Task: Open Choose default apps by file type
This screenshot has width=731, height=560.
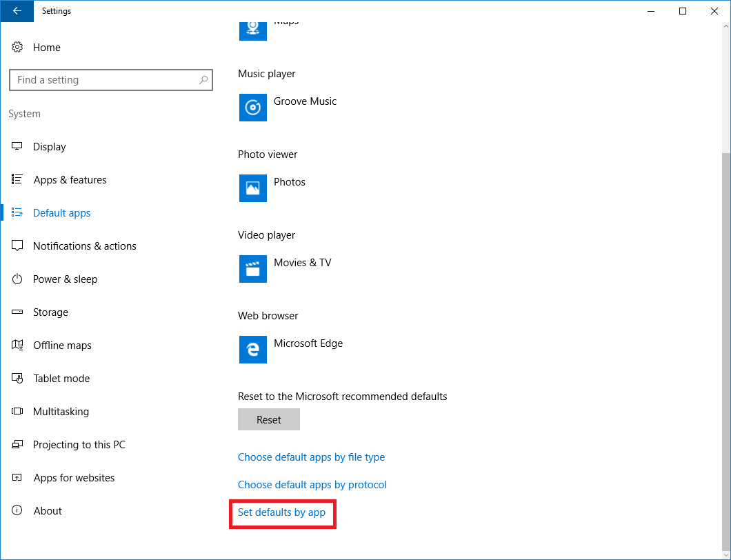Action: coord(312,457)
